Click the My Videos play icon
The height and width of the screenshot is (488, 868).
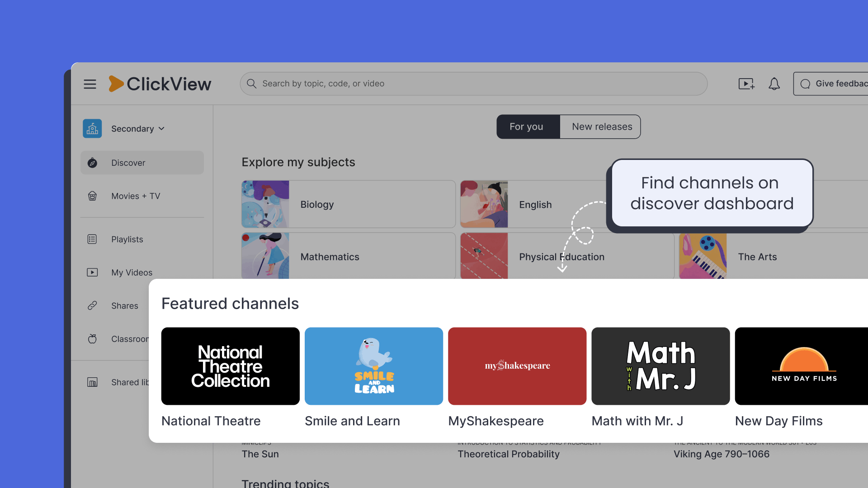click(x=92, y=272)
